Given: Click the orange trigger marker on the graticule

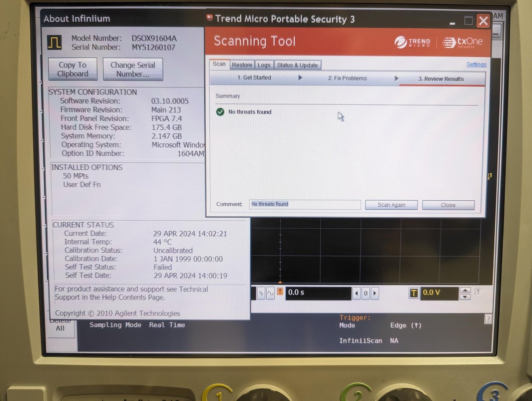Looking at the screenshot, I should coord(280,282).
